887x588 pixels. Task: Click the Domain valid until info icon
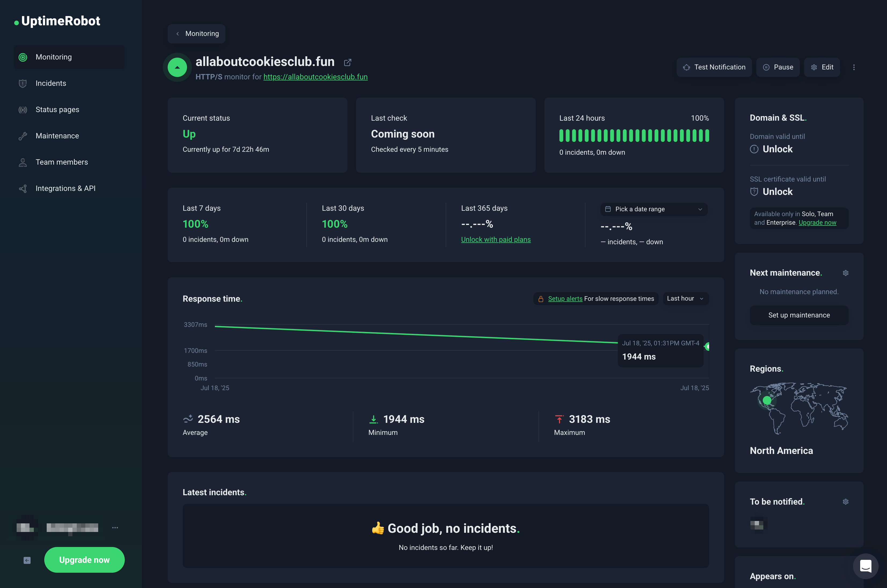click(x=754, y=149)
